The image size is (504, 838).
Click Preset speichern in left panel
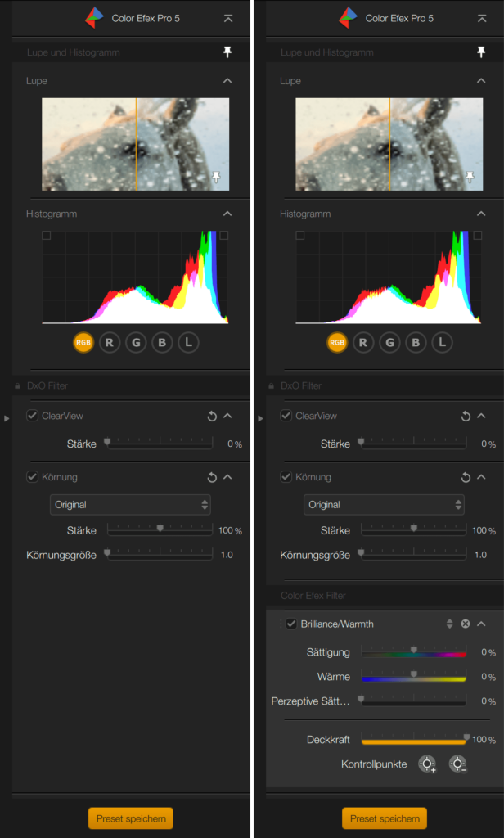click(x=131, y=818)
